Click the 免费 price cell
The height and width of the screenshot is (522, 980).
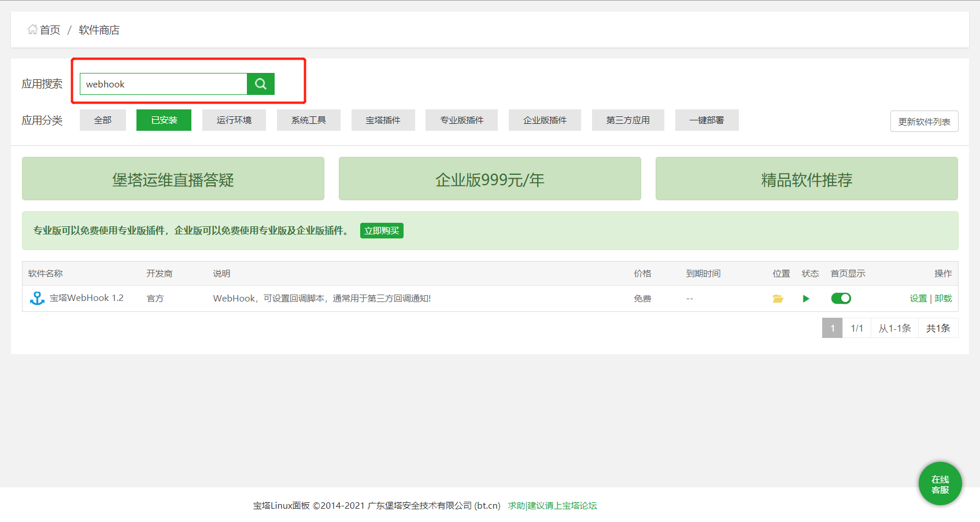tap(642, 299)
